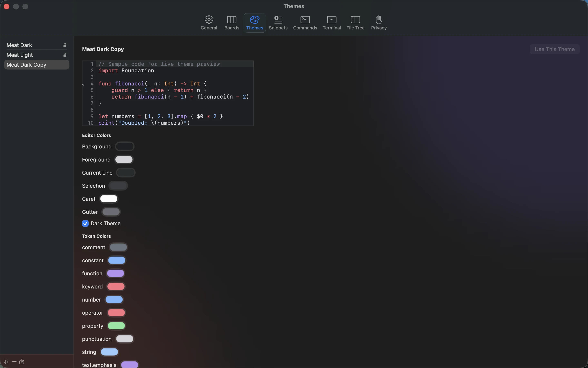Change the Current Line color swatch
Screen dimensions: 588x368
coord(126,173)
